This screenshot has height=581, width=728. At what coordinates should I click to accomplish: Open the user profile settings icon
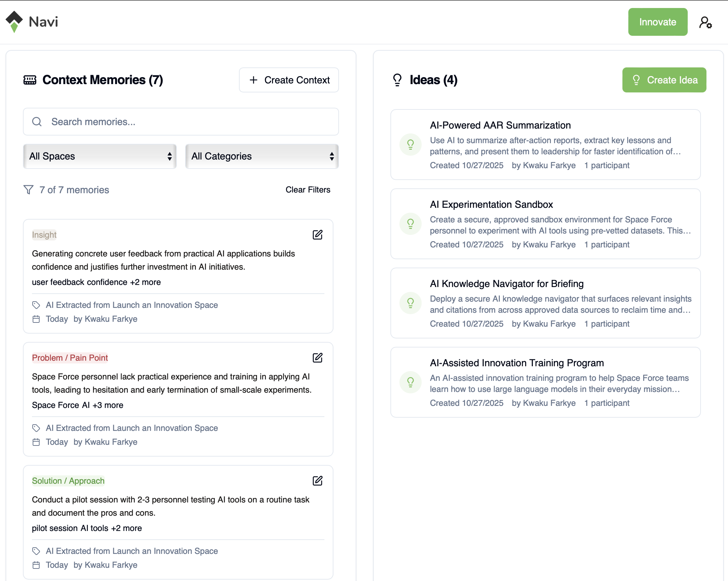coord(705,22)
